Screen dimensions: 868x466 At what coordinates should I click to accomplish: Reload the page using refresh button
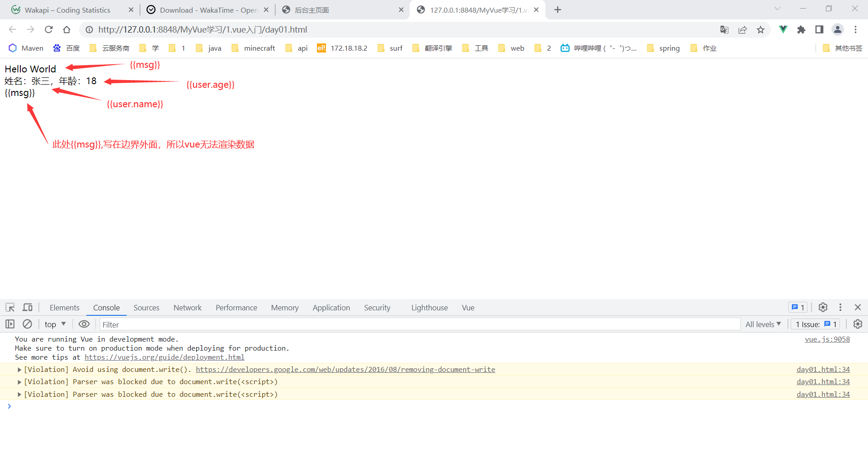pos(48,29)
